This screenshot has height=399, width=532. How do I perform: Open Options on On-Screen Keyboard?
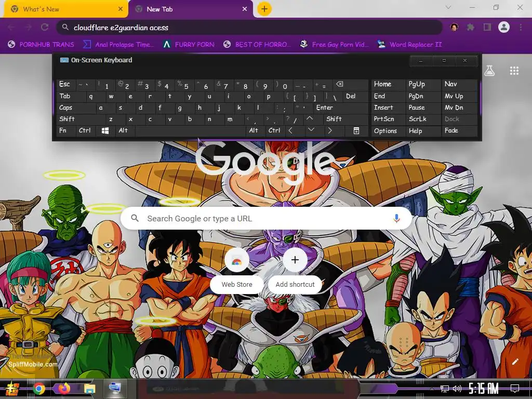(388, 130)
